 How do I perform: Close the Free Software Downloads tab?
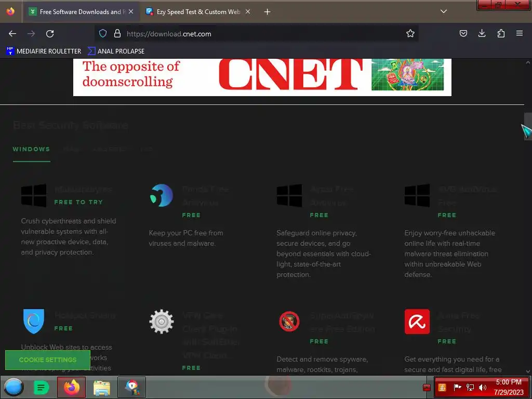point(131,11)
